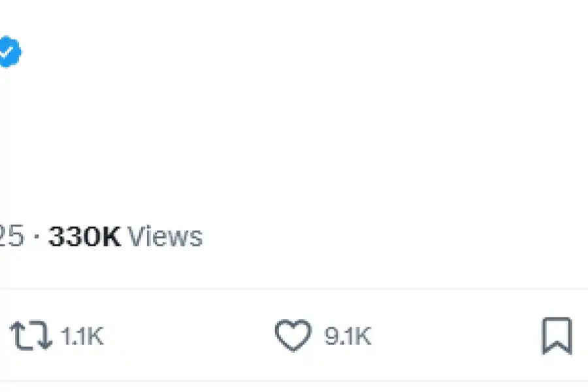Click the white checkmark inside the verified badge
This screenshot has height=392, width=588.
(8, 53)
